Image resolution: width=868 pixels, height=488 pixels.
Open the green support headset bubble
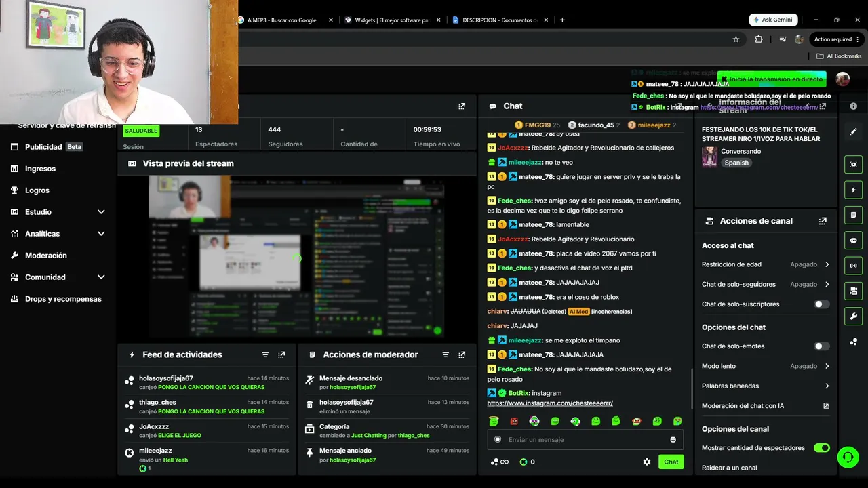pyautogui.click(x=848, y=457)
